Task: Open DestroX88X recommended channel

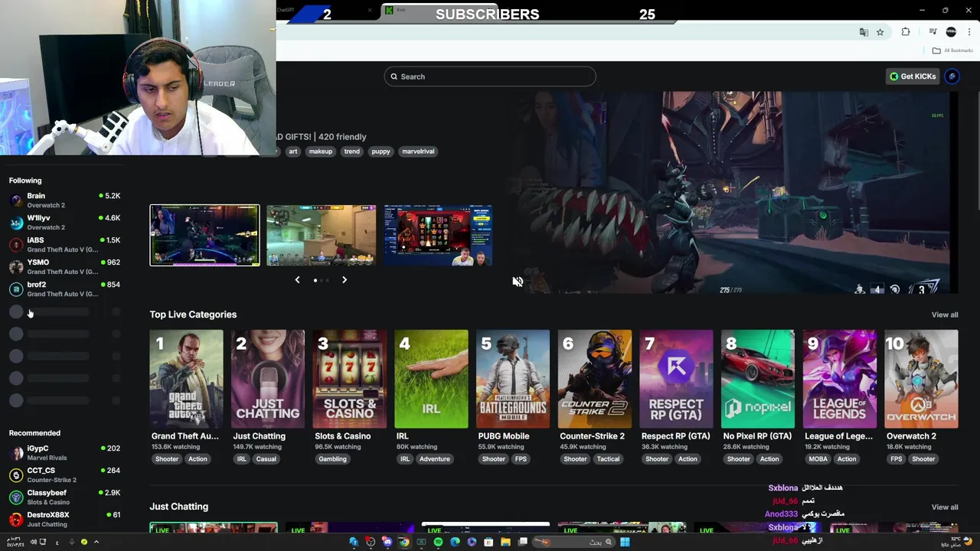Action: point(64,519)
